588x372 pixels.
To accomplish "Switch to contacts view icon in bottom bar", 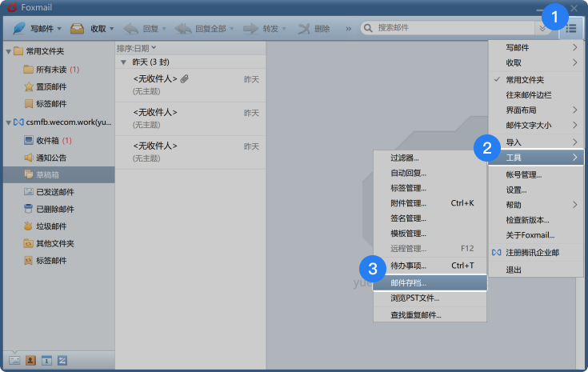I will 30,361.
